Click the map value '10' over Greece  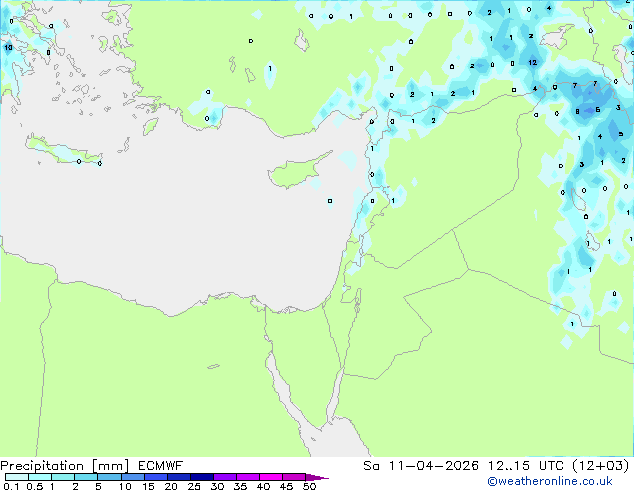8,47
